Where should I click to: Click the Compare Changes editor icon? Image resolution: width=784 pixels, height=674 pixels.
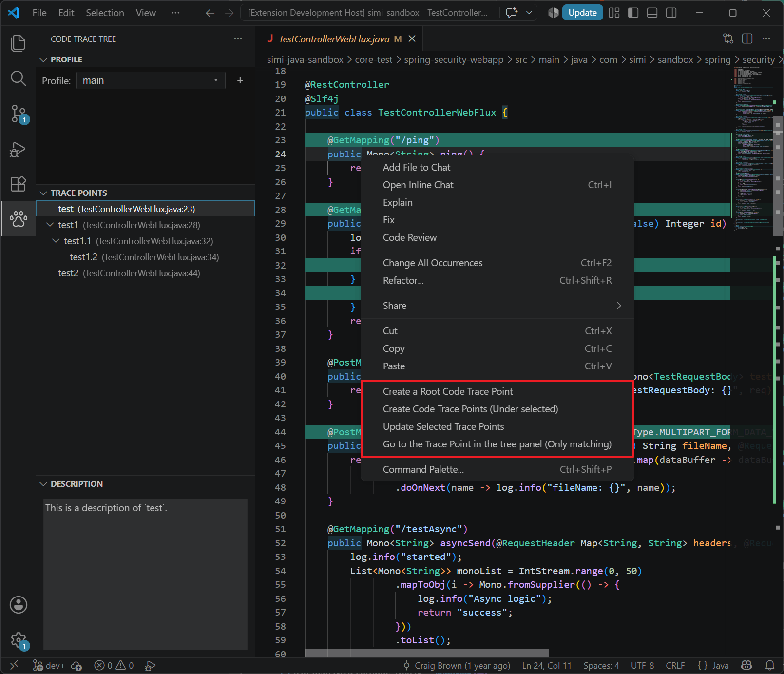point(728,39)
